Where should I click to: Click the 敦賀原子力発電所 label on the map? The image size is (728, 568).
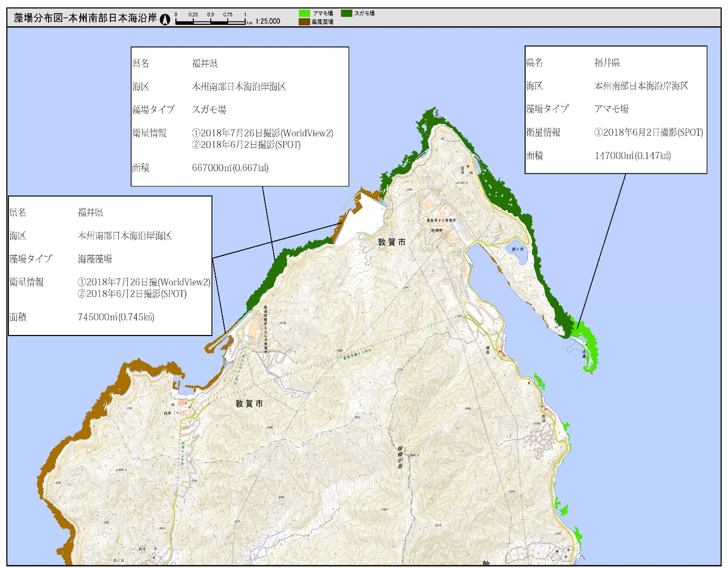tap(441, 220)
